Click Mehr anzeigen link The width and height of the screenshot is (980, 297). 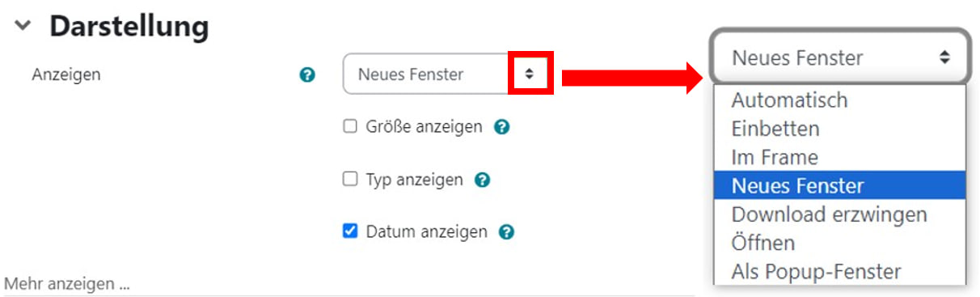[67, 284]
